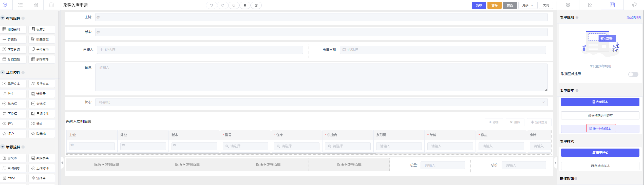
Task: Click the trash icon in top toolbar
Action: pyautogui.click(x=256, y=5)
